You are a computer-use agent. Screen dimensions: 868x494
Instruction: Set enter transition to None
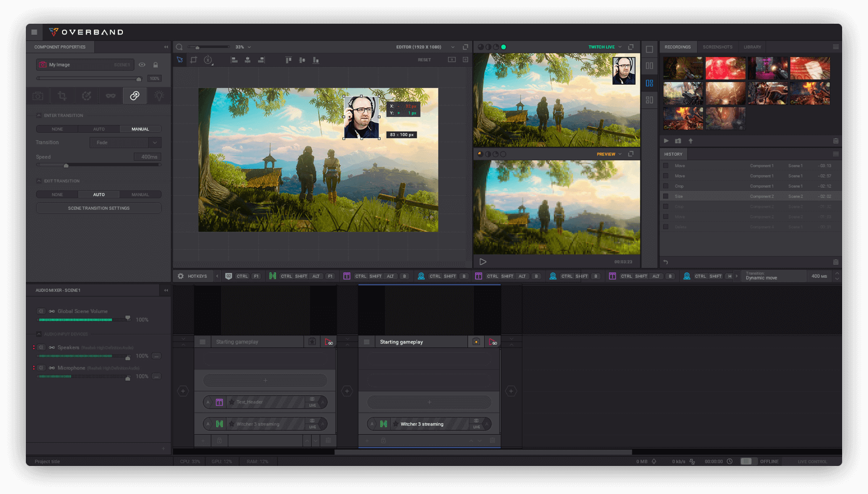point(57,129)
